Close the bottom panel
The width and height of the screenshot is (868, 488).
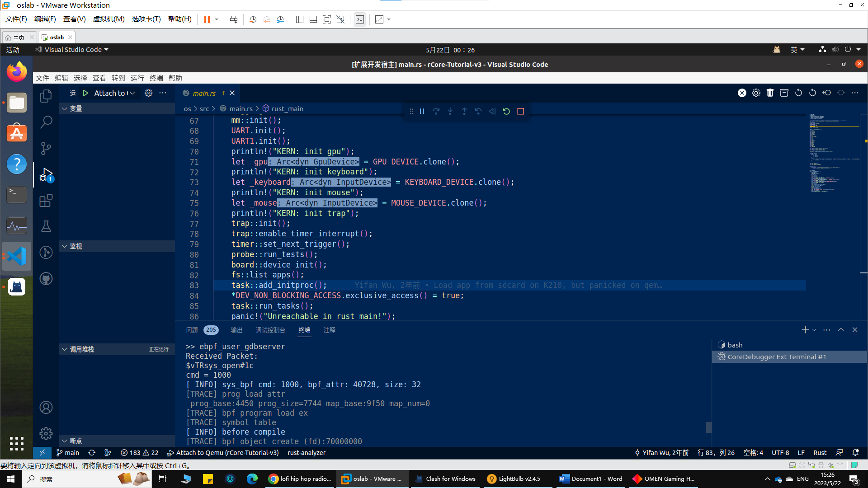tap(855, 330)
